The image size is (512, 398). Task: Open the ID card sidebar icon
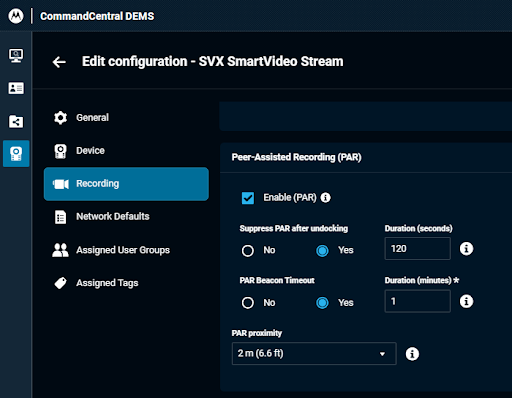pos(16,88)
